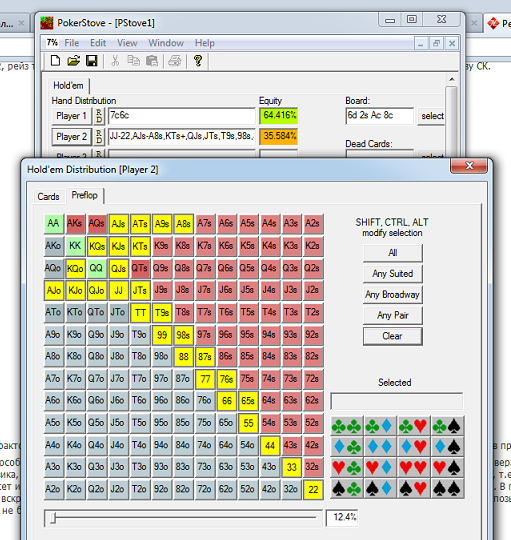Close the Hold'em Distribution dialog
Screen dimensions: 511x540
[x=469, y=166]
